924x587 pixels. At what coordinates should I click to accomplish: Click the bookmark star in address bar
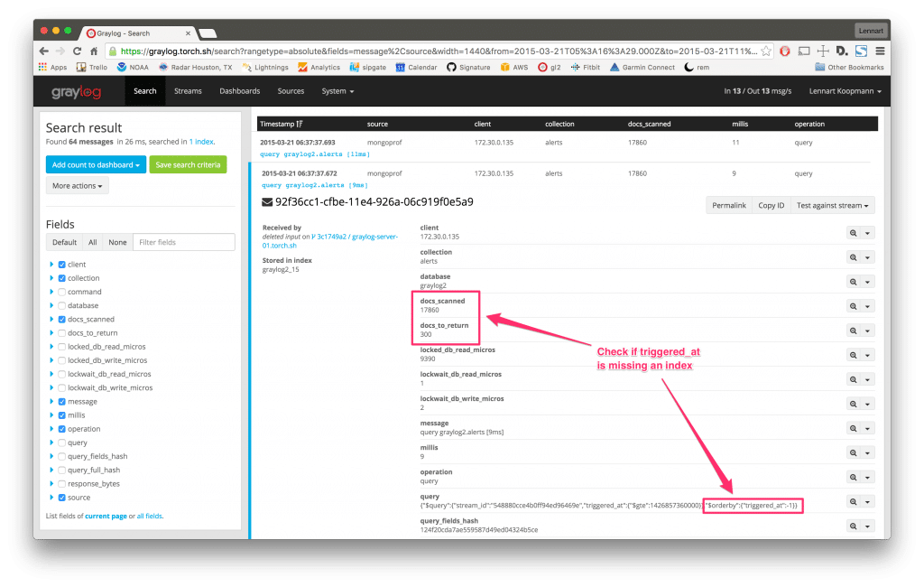click(x=765, y=51)
